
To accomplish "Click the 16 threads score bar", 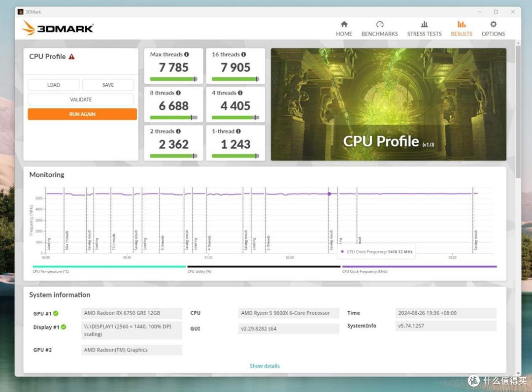I will coord(235,79).
